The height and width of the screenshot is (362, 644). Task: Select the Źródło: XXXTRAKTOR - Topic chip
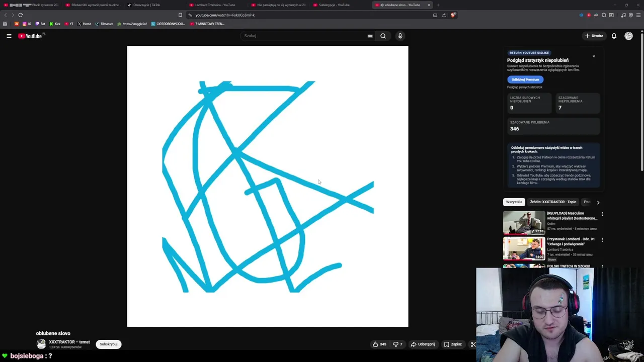(553, 202)
